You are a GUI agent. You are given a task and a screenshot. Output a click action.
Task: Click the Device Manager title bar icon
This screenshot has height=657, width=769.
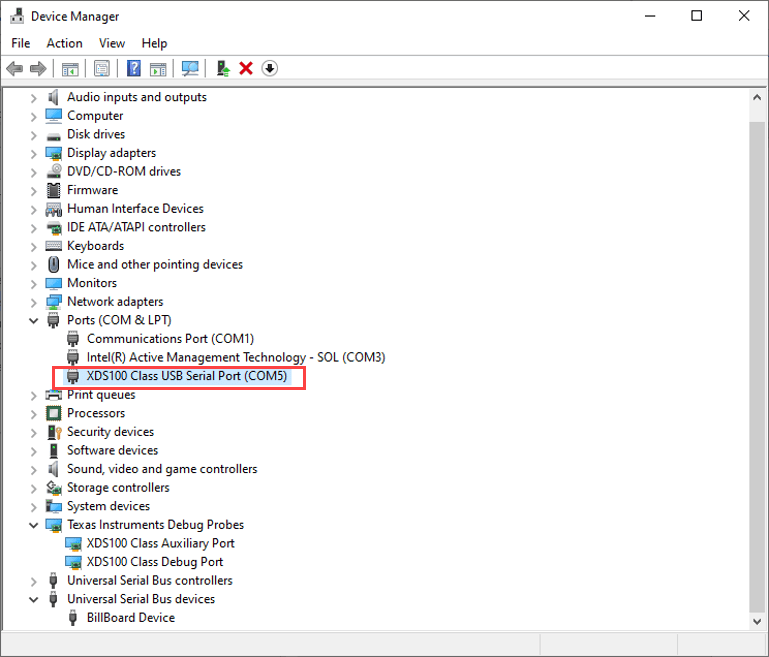pos(17,16)
